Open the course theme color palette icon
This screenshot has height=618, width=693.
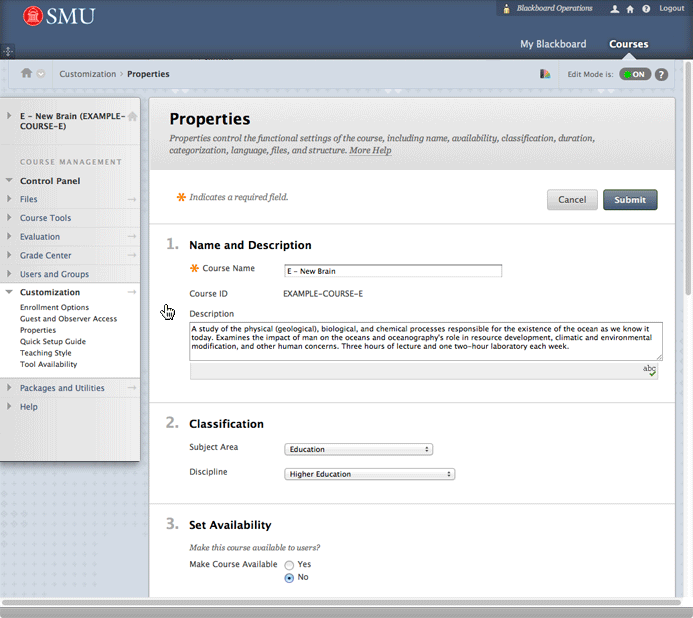[x=545, y=74]
